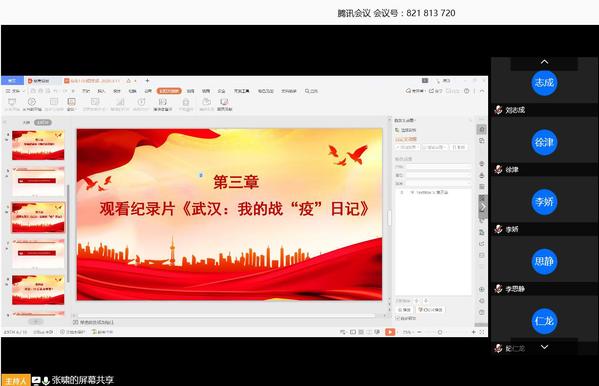Image resolution: width=599 pixels, height=386 pixels.
Task: Click the hide slide ribbon icon
Action: pyautogui.click(x=120, y=102)
